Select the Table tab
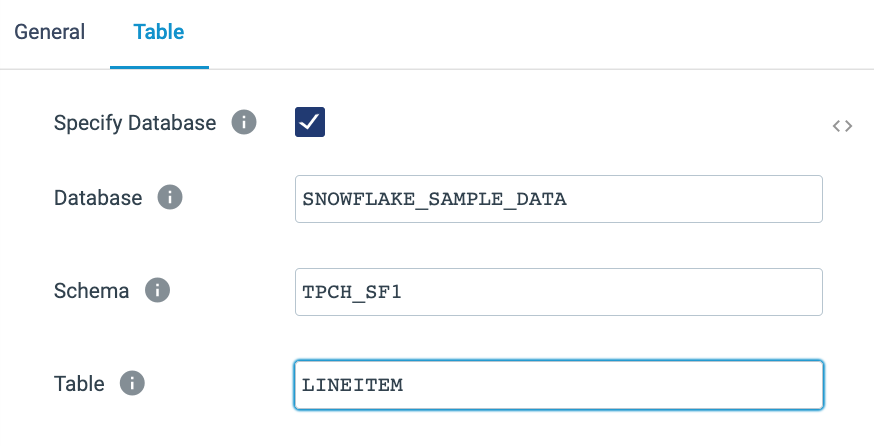874x446 pixels. (x=159, y=32)
